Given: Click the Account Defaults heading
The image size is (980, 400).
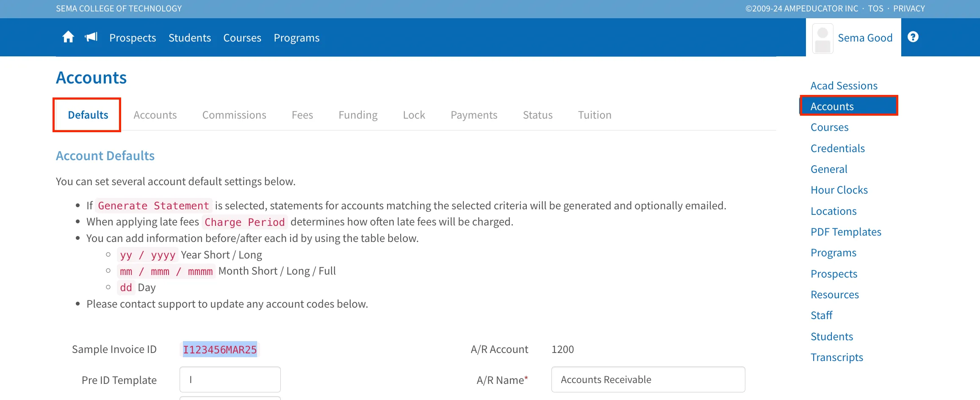Looking at the screenshot, I should point(105,156).
